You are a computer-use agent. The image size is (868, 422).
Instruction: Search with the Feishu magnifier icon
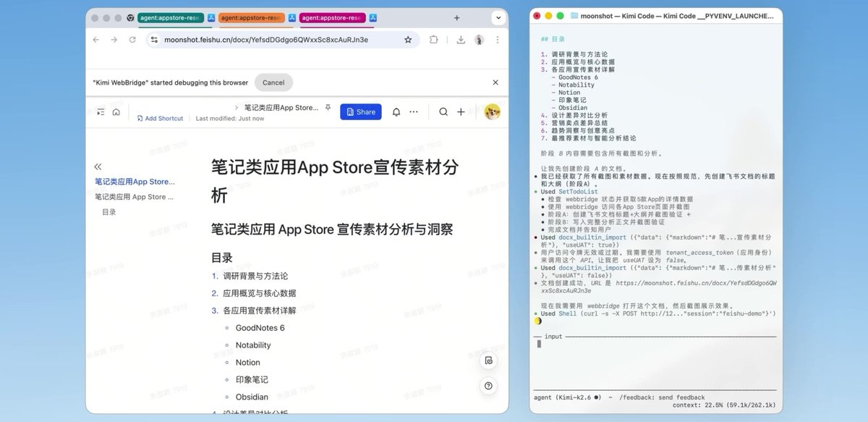(x=443, y=111)
